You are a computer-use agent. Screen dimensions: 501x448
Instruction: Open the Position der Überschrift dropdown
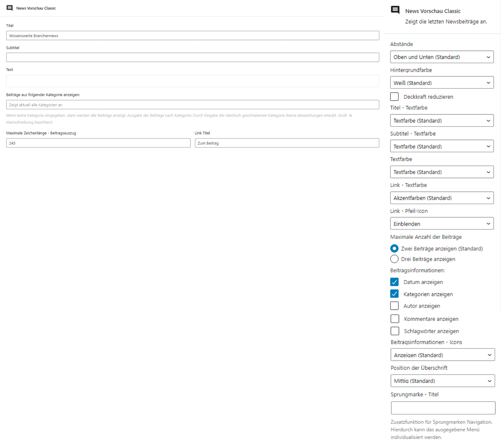443,381
